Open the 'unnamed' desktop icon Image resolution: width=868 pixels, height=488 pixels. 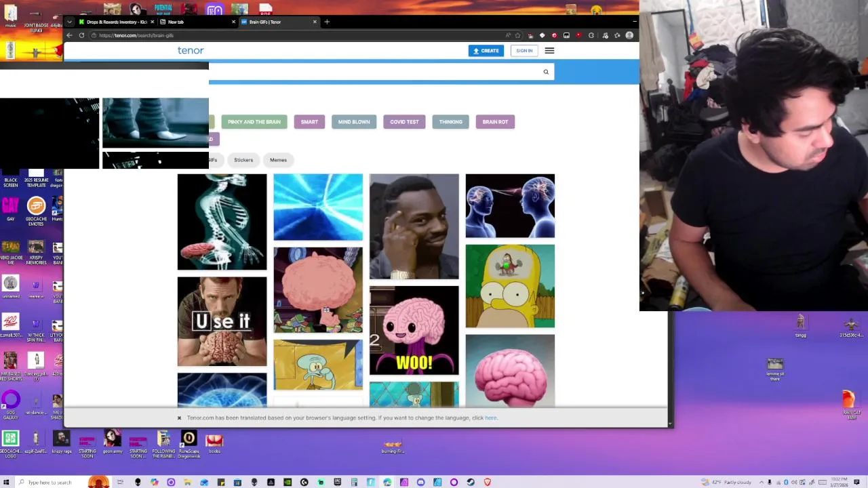10,287
